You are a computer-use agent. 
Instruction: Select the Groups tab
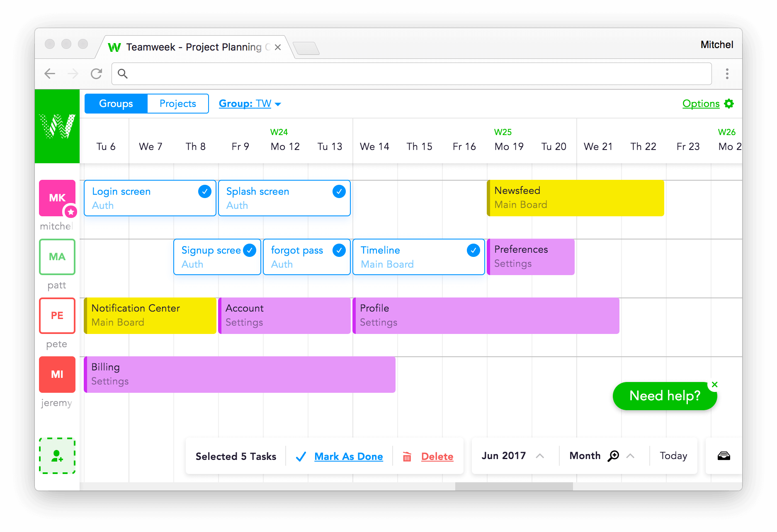tap(116, 104)
